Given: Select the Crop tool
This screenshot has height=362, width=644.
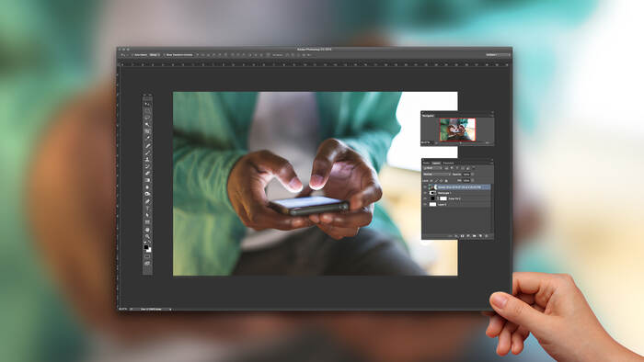Looking at the screenshot, I should [147, 131].
